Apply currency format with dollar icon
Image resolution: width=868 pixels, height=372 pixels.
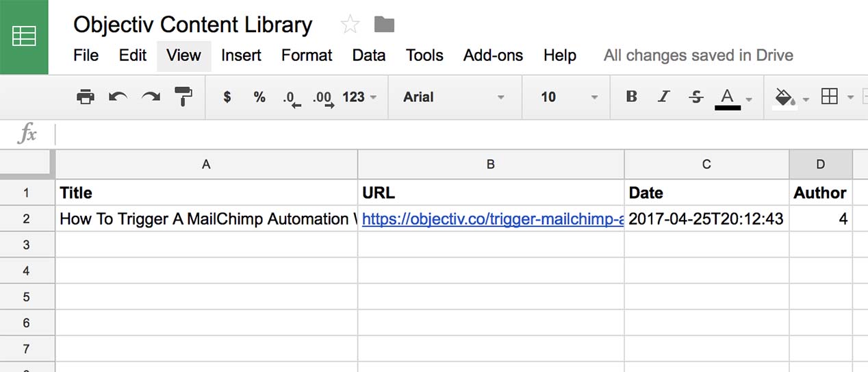pyautogui.click(x=227, y=97)
